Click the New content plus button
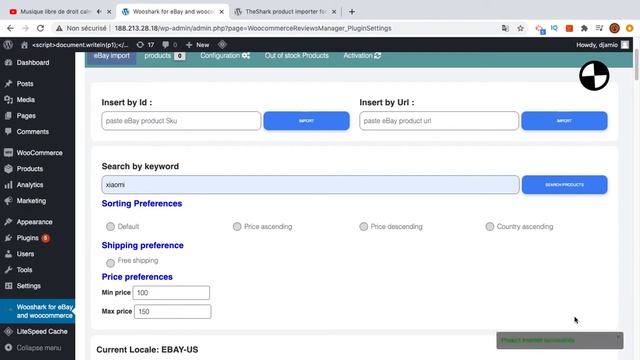Image resolution: width=640 pixels, height=360 pixels. [x=198, y=45]
